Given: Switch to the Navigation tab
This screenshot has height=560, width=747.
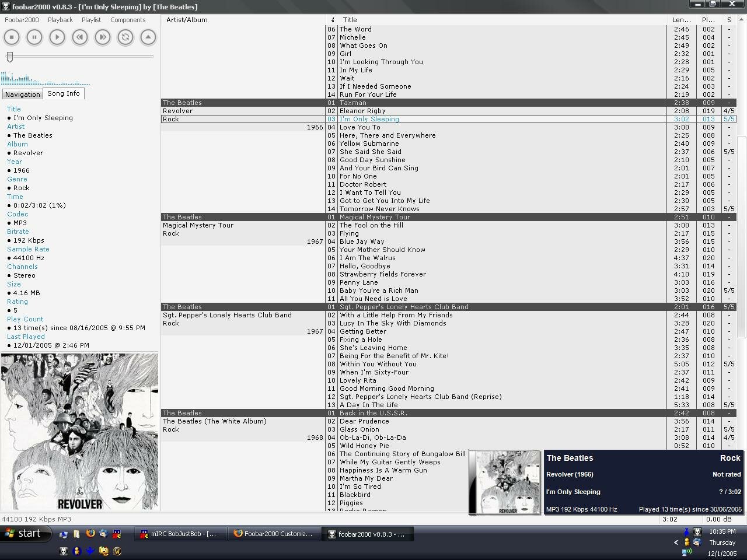Looking at the screenshot, I should (x=23, y=94).
